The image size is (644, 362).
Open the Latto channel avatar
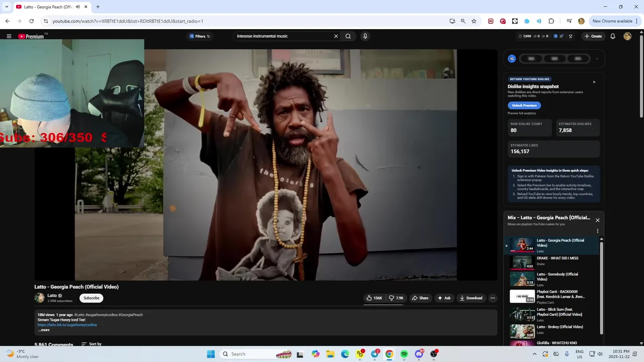pyautogui.click(x=40, y=298)
